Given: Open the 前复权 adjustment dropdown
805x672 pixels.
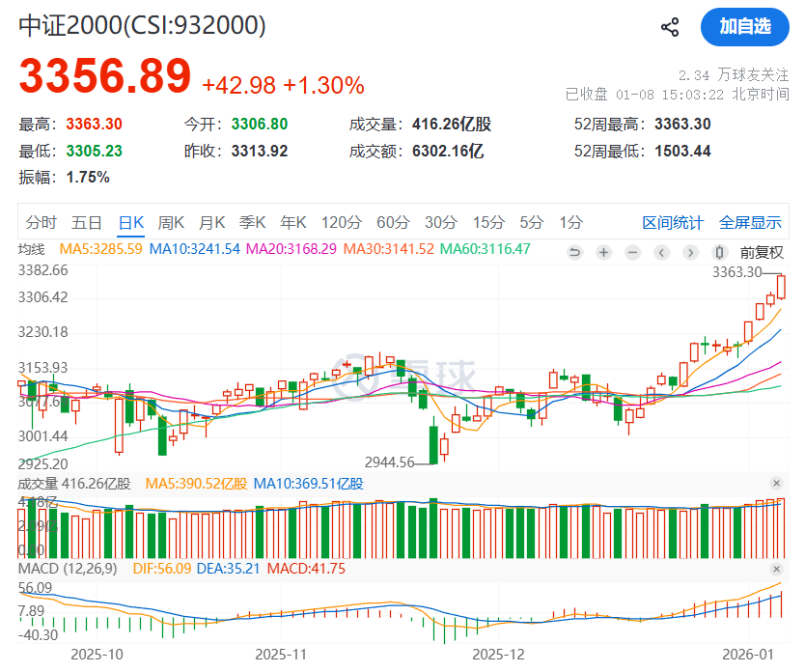Looking at the screenshot, I should tap(762, 253).
